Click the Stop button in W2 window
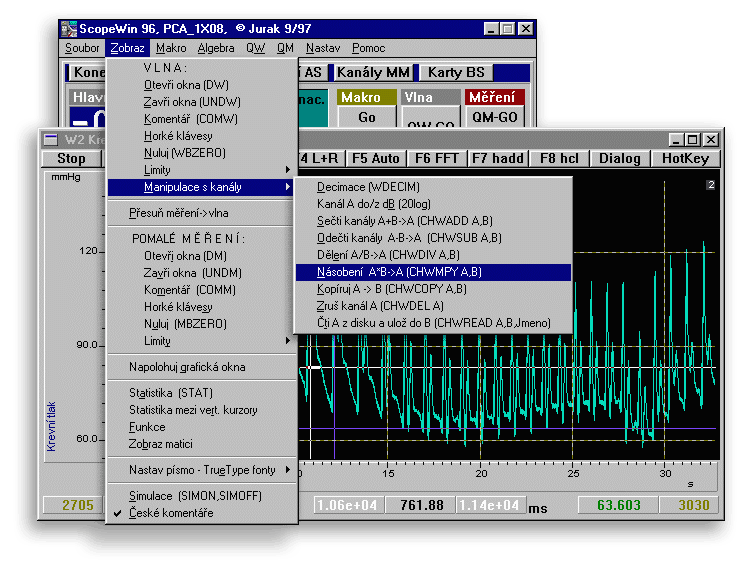This screenshot has height=572, width=744. pyautogui.click(x=72, y=158)
